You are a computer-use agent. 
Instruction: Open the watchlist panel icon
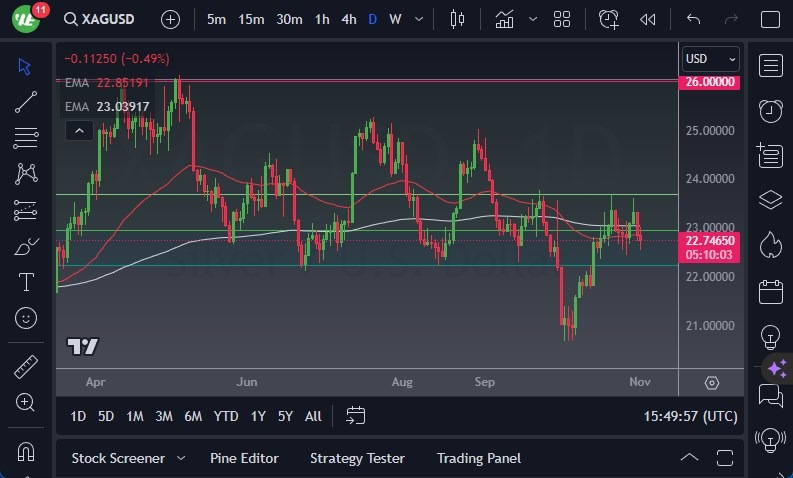pyautogui.click(x=770, y=65)
